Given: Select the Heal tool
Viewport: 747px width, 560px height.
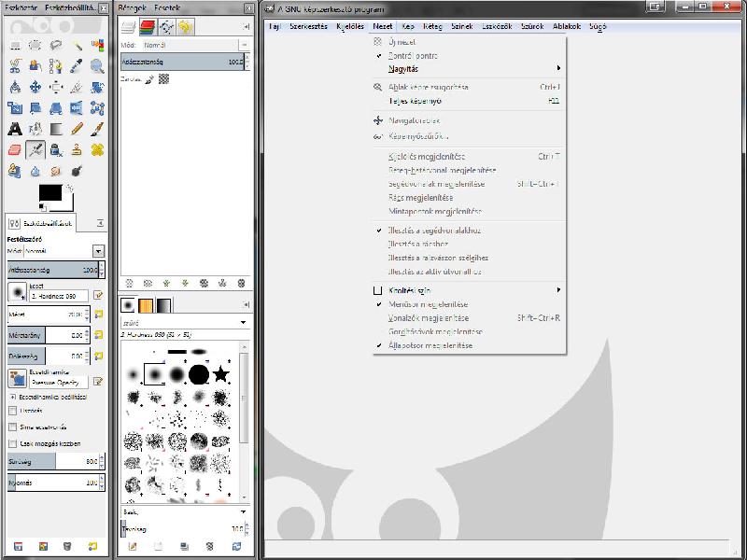Looking at the screenshot, I should [97, 150].
